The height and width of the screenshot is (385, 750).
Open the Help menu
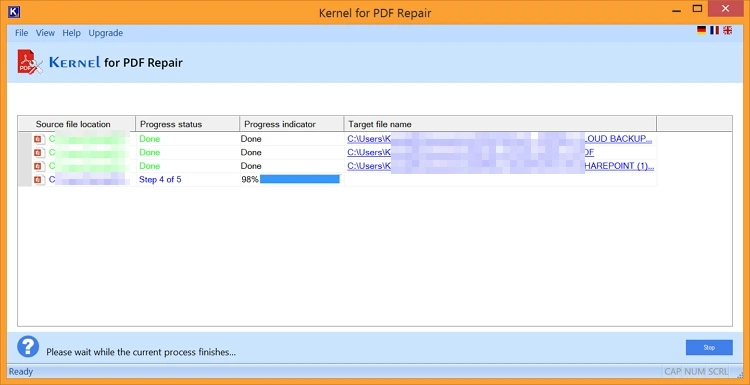(71, 33)
